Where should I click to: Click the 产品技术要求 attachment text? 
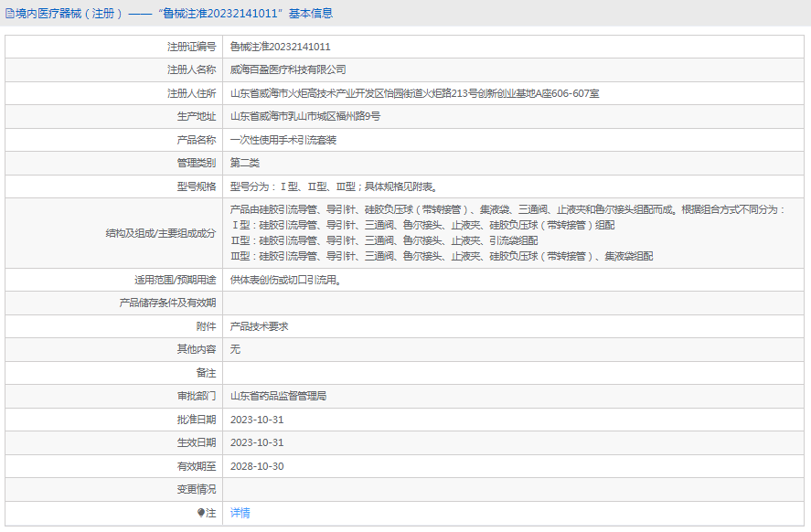(259, 326)
